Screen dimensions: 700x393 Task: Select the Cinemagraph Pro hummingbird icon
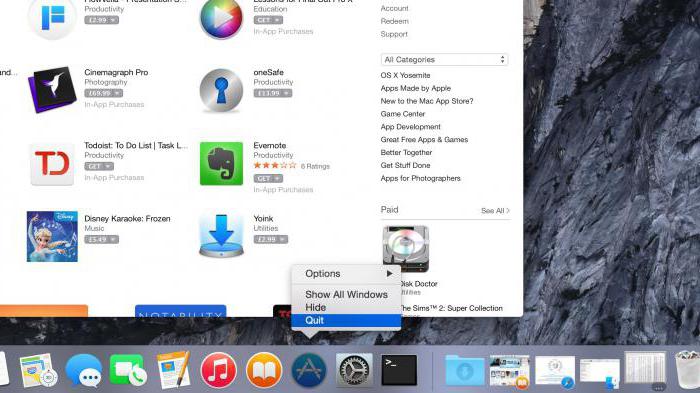point(52,89)
